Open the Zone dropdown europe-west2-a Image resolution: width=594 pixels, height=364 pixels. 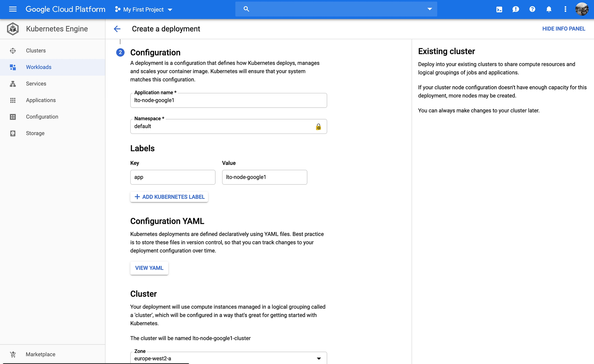pyautogui.click(x=228, y=358)
